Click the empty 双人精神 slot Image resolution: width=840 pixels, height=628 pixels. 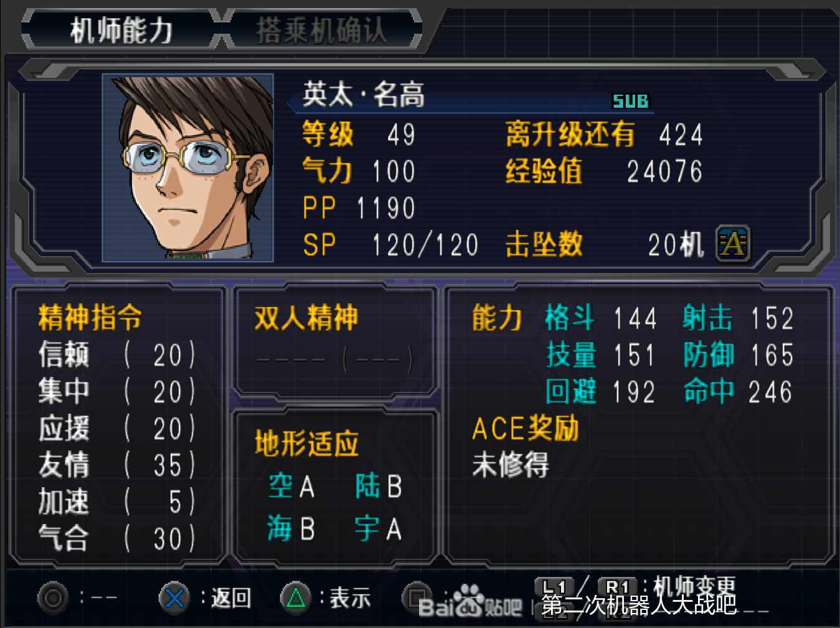coord(334,359)
